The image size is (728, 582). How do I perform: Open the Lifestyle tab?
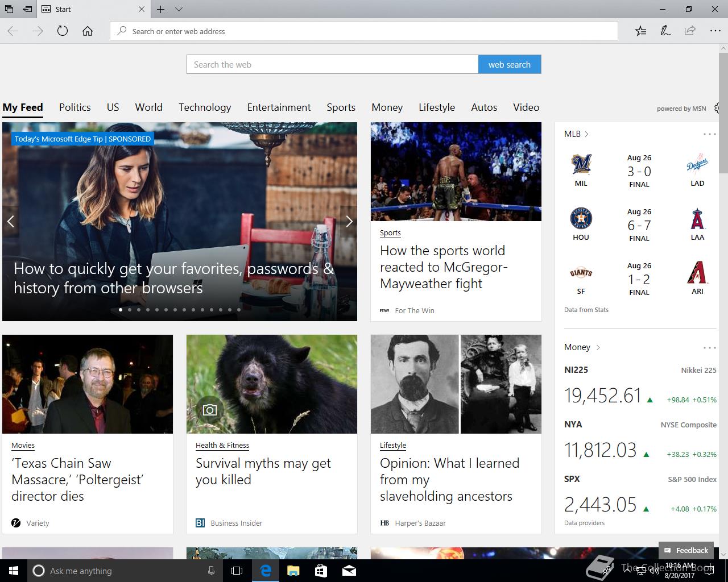437,107
